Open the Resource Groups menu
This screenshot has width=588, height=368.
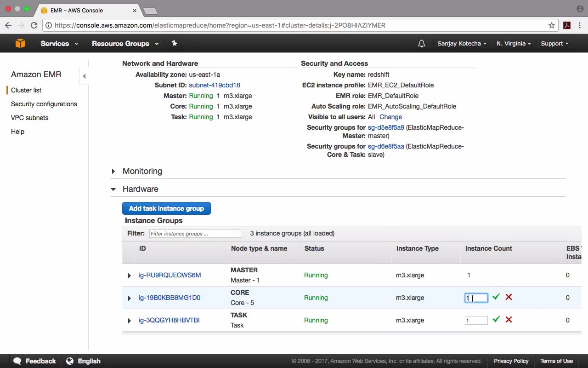125,44
